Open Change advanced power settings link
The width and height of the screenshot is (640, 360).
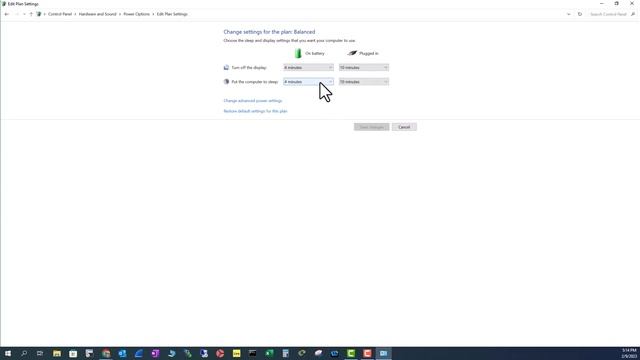253,101
